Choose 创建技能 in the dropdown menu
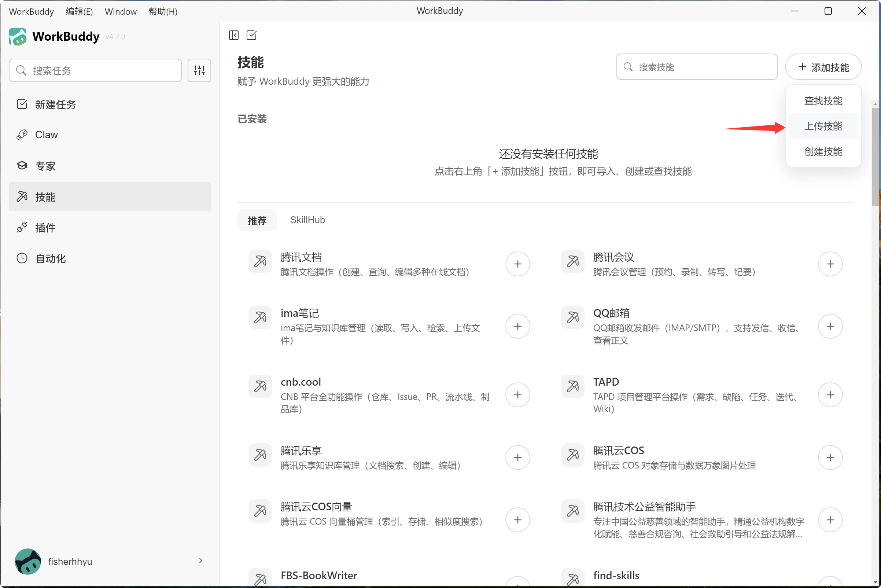881x588 pixels. pos(823,151)
